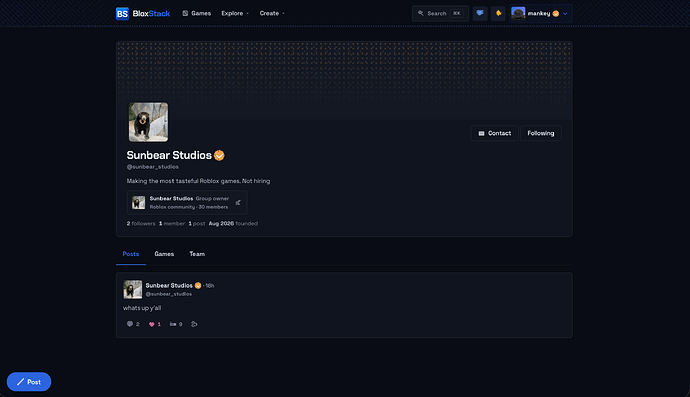Select the @sunbear_studios handle under the title
The image size is (690, 397).
point(153,167)
